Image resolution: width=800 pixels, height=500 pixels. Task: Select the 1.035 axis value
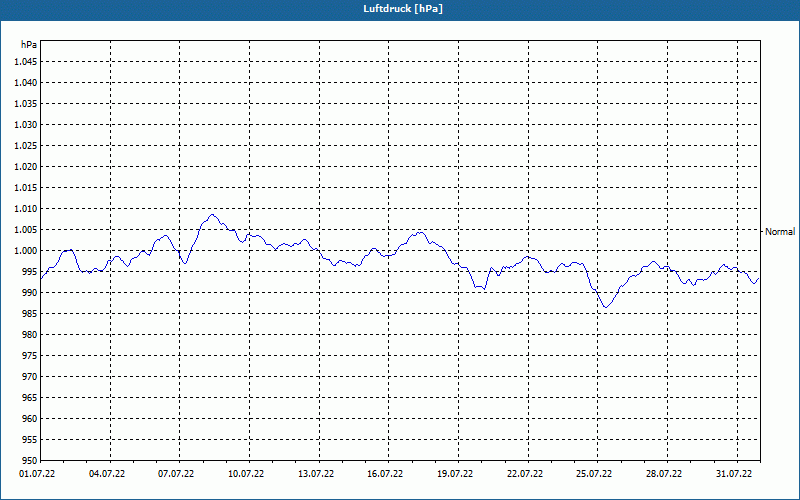point(28,104)
